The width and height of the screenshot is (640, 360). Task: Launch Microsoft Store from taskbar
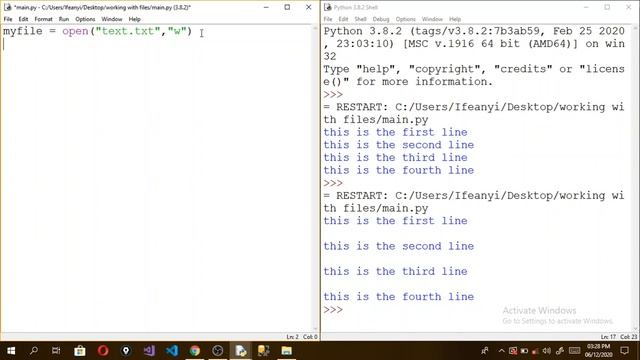[80, 351]
